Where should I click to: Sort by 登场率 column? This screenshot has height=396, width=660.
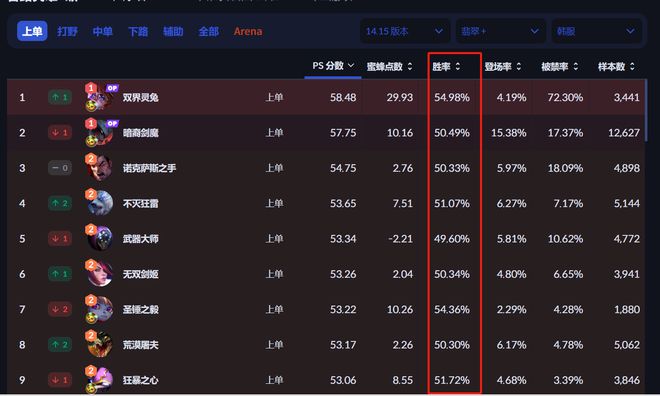[x=503, y=66]
